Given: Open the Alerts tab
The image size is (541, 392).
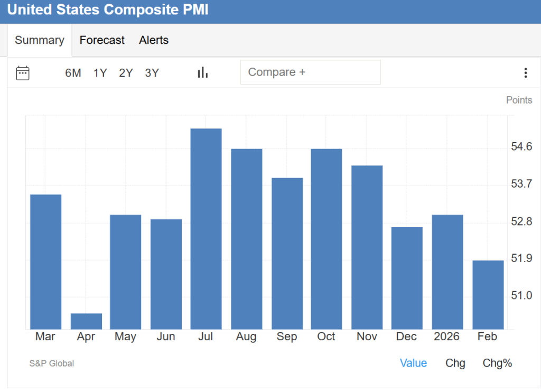Looking at the screenshot, I should pos(154,40).
